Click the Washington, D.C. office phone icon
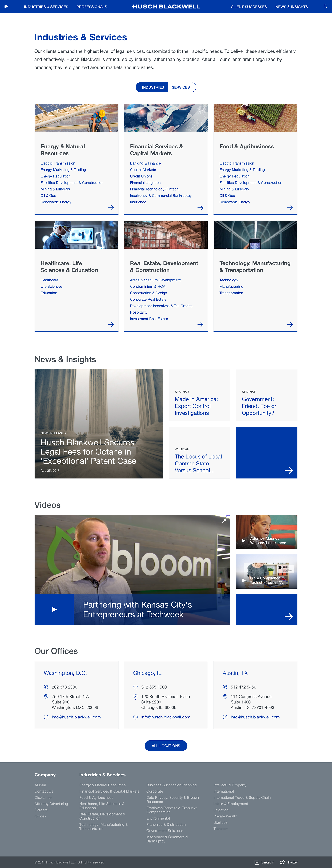 [46, 687]
